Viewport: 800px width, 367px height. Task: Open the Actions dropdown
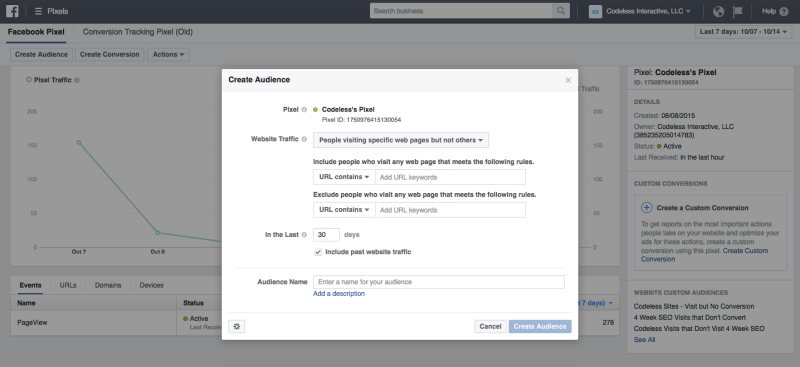168,55
